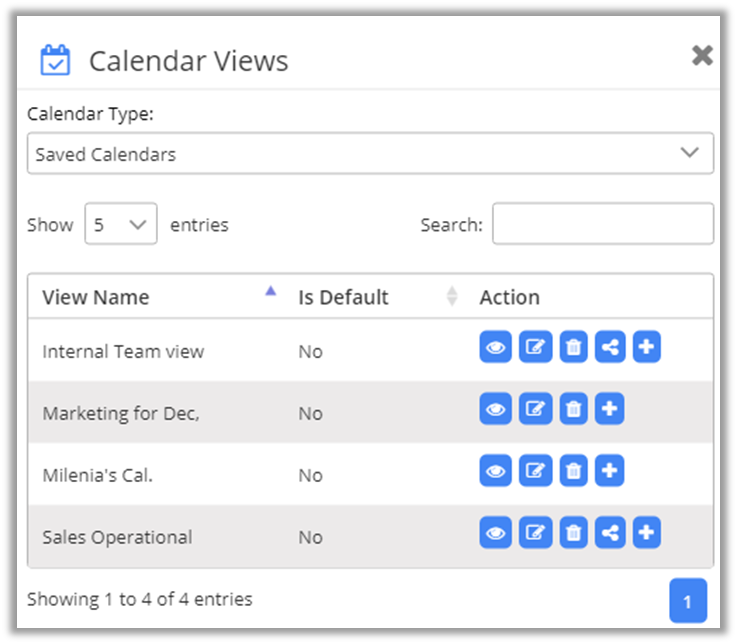Share the Sales Operational calendar
This screenshot has height=644, width=737.
pyautogui.click(x=610, y=533)
